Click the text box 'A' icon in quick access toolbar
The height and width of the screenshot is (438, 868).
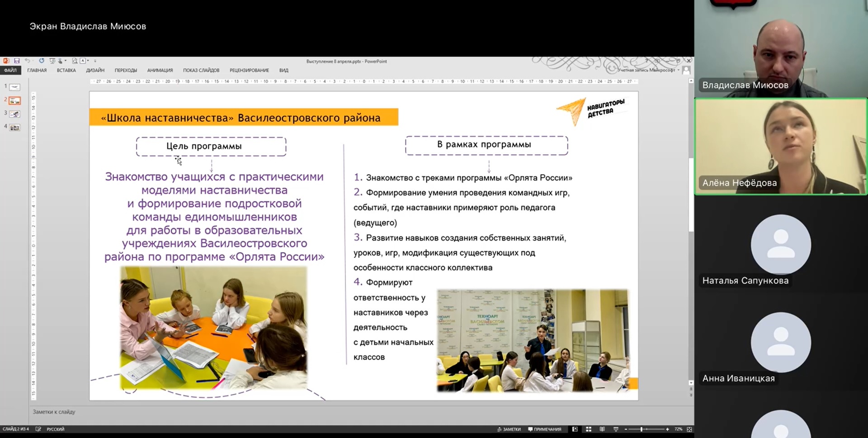coord(83,61)
